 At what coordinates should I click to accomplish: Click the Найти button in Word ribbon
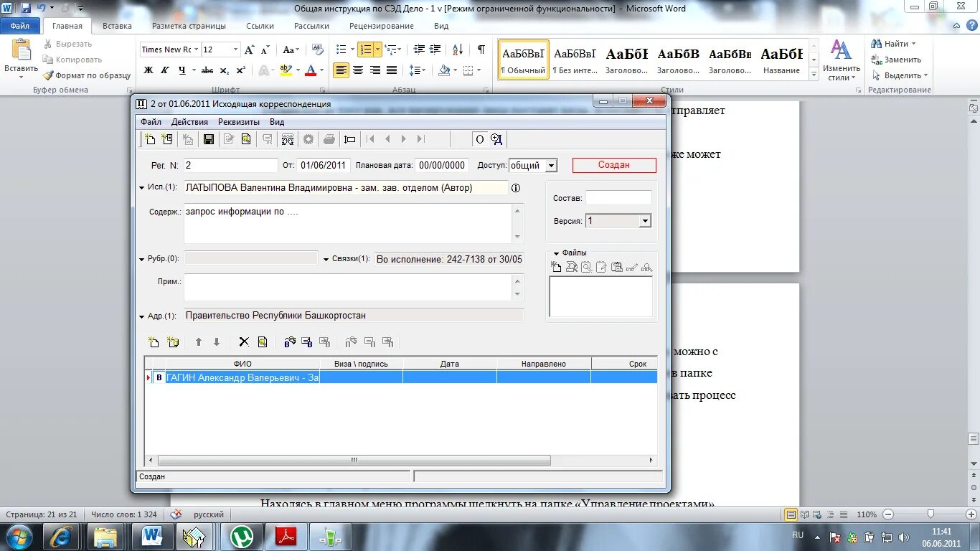[x=893, y=44]
